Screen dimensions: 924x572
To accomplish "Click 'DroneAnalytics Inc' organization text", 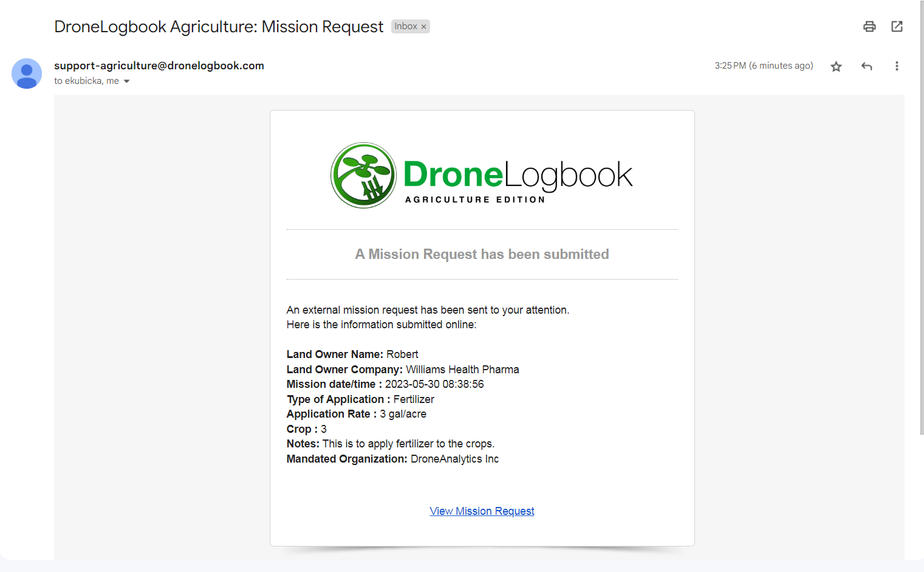I will 454,459.
